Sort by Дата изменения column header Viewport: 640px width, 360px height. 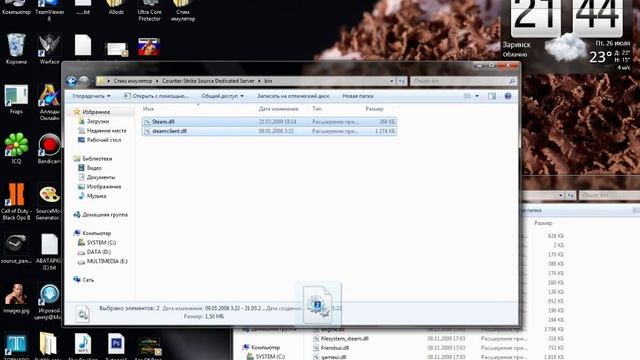click(278, 109)
